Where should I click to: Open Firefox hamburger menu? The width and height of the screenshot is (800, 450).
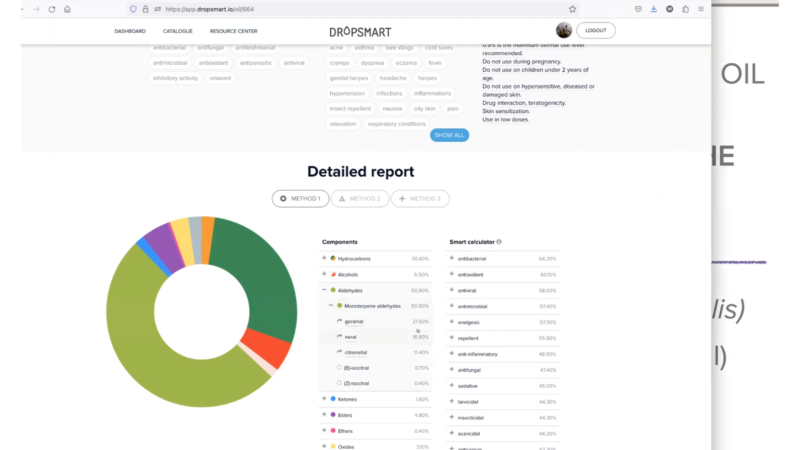click(x=701, y=9)
